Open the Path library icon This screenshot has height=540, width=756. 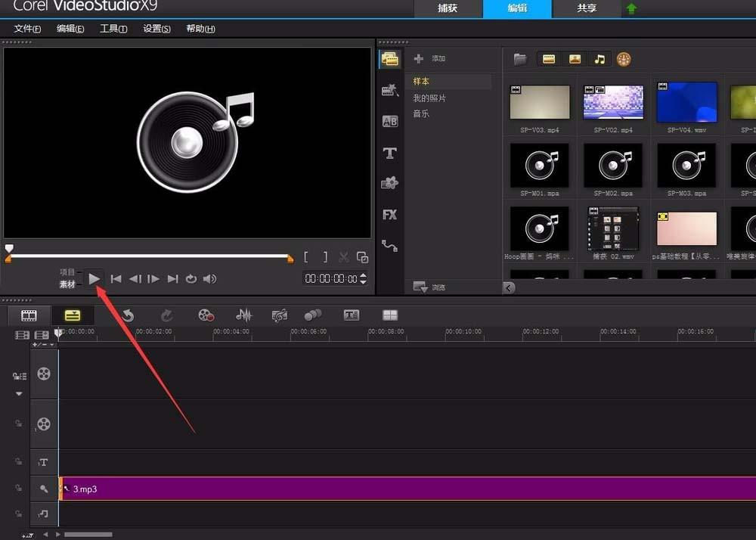390,246
